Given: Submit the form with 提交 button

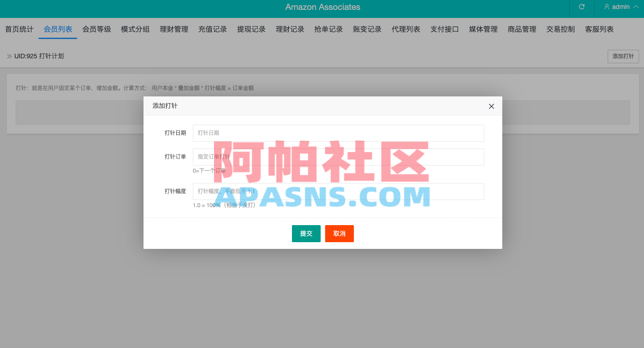Looking at the screenshot, I should pos(306,234).
